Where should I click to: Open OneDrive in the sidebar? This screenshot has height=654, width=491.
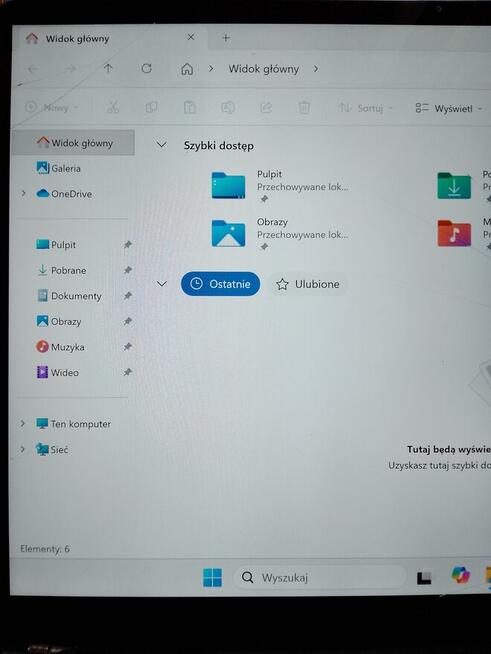click(x=64, y=194)
